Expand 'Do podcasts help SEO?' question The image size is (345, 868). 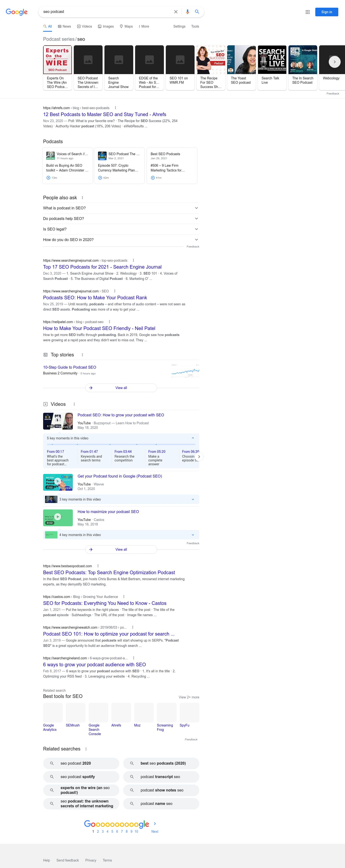point(121,218)
